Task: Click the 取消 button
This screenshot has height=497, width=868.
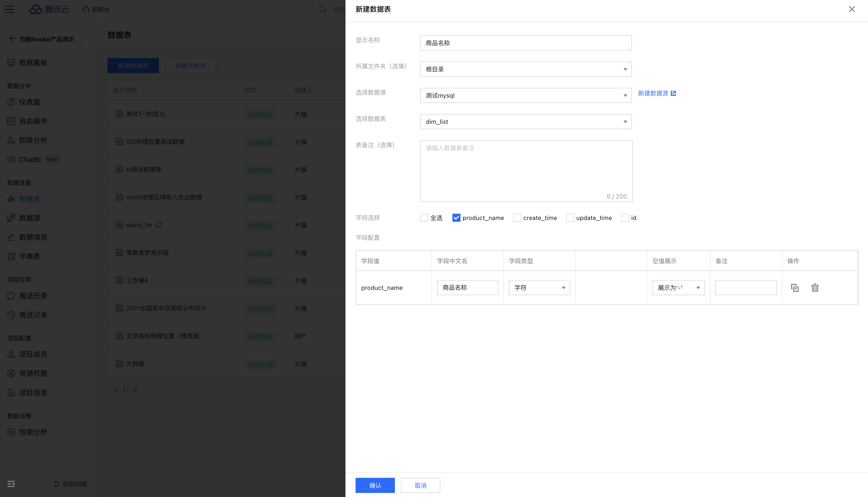Action: pyautogui.click(x=420, y=485)
